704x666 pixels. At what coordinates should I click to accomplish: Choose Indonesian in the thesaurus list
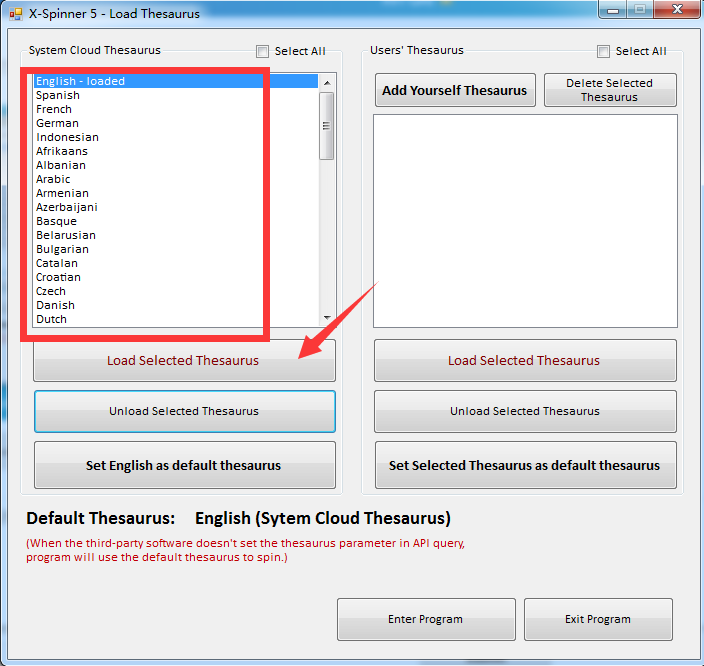click(67, 137)
